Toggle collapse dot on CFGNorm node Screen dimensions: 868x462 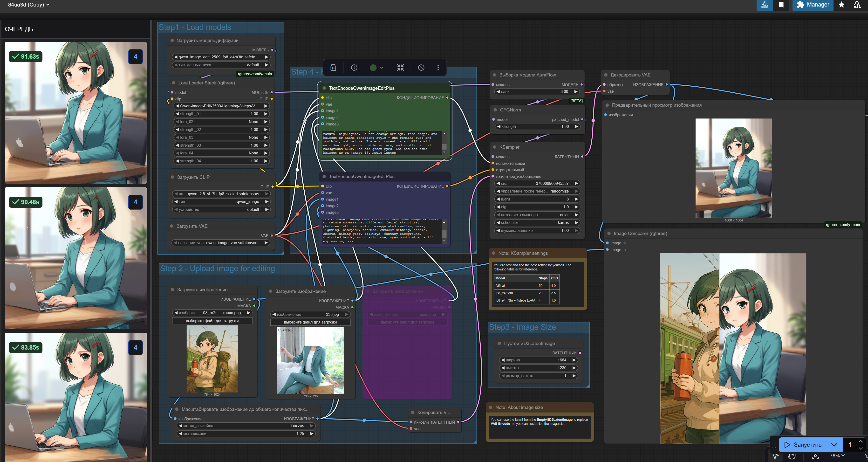pyautogui.click(x=495, y=110)
